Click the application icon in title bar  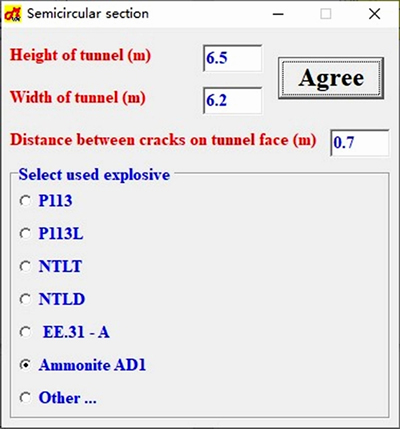coord(13,14)
